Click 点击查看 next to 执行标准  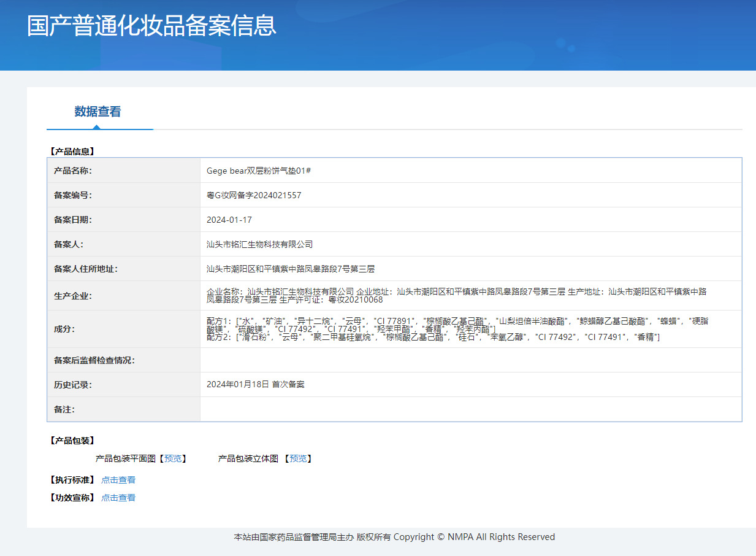coord(118,480)
